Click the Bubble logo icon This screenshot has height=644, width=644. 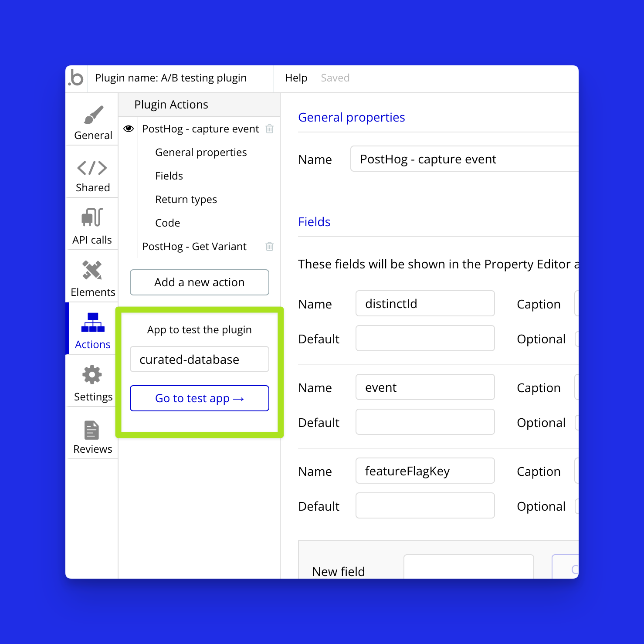[x=76, y=78]
